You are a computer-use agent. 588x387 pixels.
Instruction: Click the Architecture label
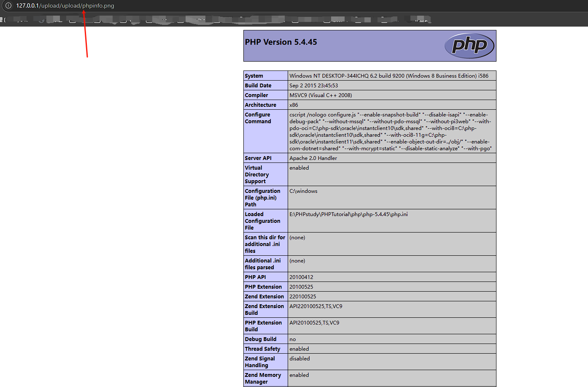tap(261, 105)
